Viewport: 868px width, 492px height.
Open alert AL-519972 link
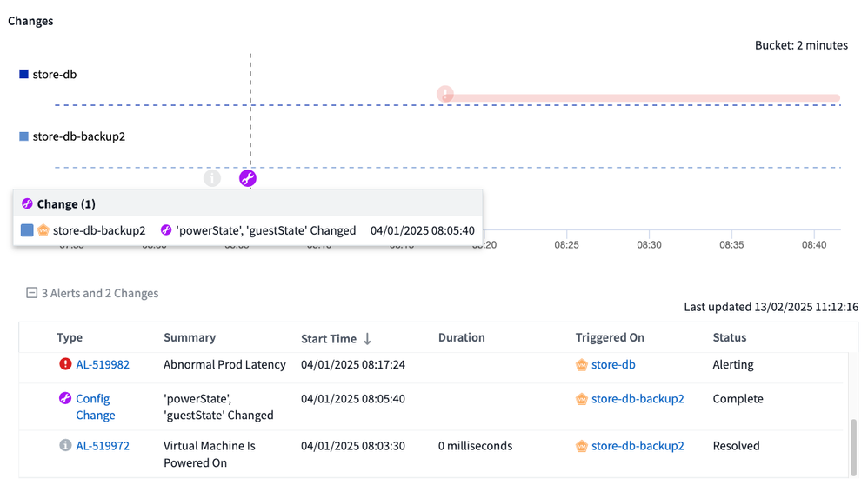coord(103,446)
